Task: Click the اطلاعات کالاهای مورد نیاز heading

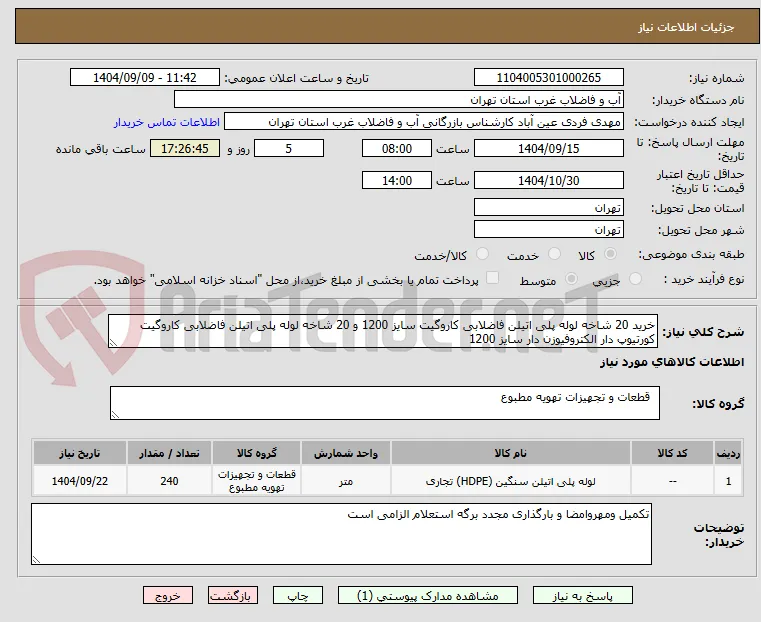Action: click(x=672, y=362)
